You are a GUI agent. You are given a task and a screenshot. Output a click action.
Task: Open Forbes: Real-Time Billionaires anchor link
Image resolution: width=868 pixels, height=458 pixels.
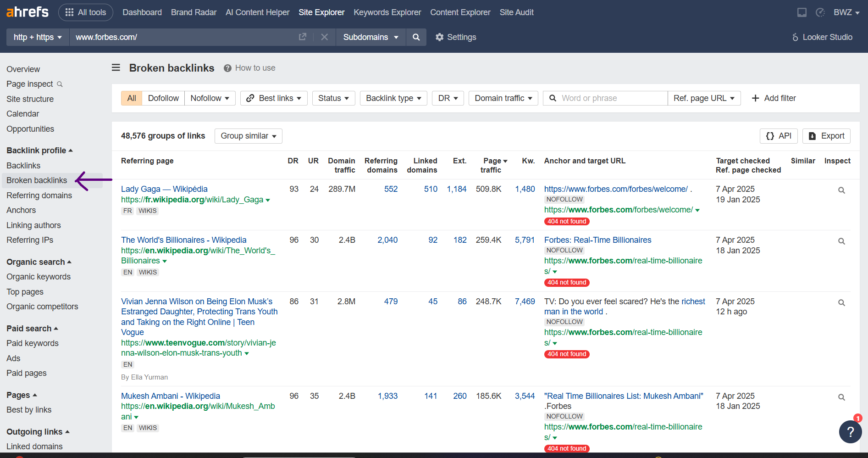[x=597, y=240]
